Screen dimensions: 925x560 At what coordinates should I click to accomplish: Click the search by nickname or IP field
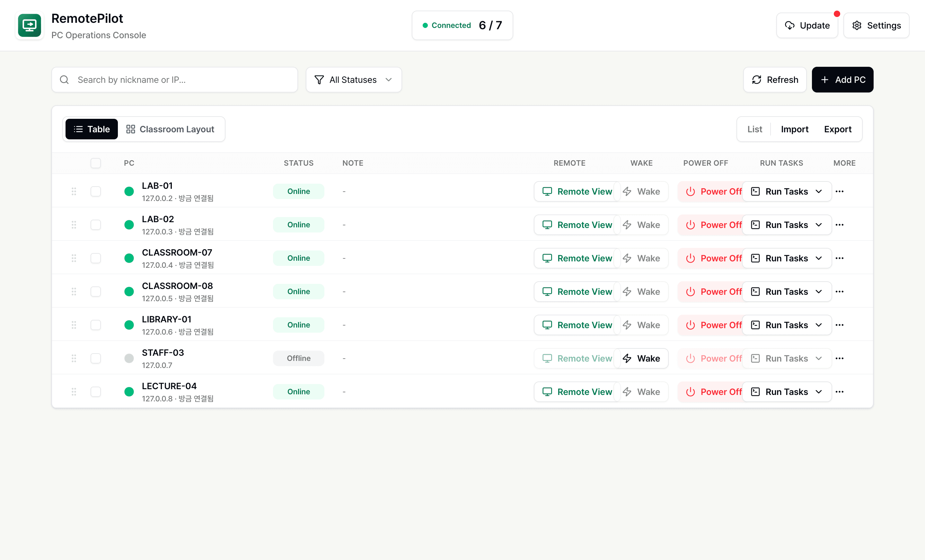[175, 80]
